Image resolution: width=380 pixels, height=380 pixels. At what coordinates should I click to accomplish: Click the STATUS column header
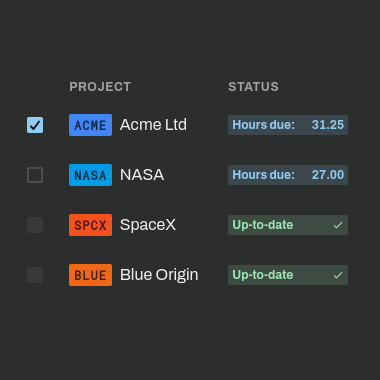click(253, 87)
